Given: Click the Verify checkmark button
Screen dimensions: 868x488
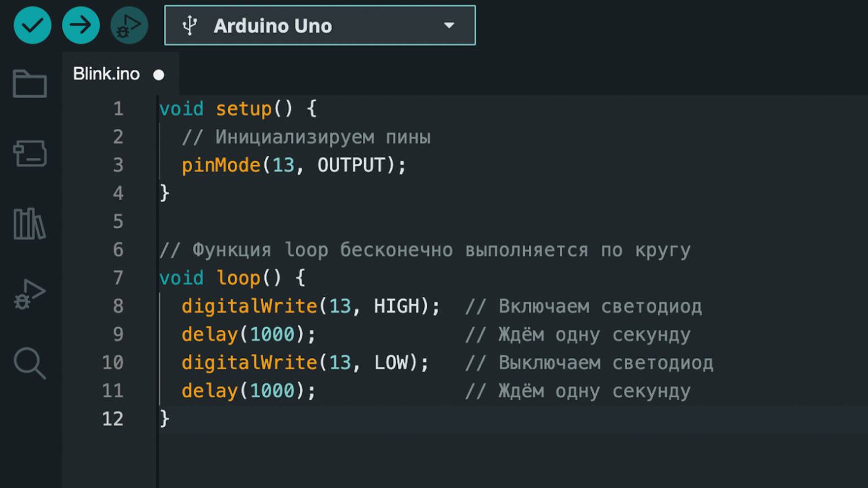Looking at the screenshot, I should [x=33, y=25].
